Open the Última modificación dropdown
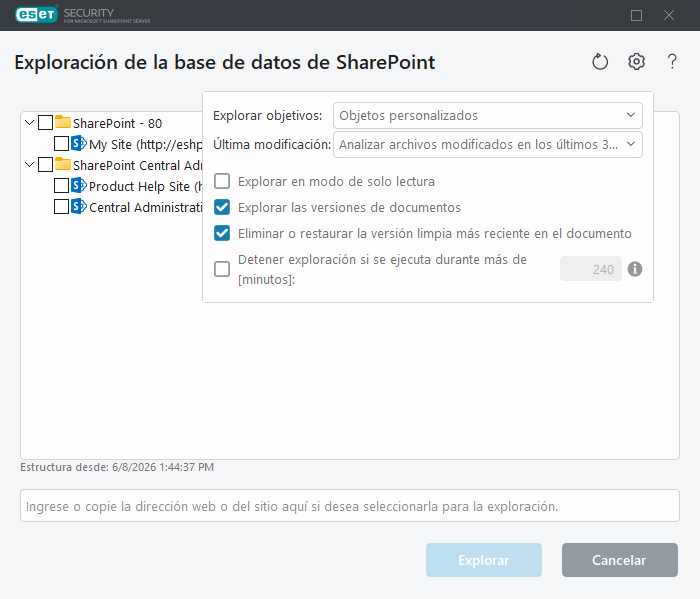700x599 pixels. coord(488,145)
